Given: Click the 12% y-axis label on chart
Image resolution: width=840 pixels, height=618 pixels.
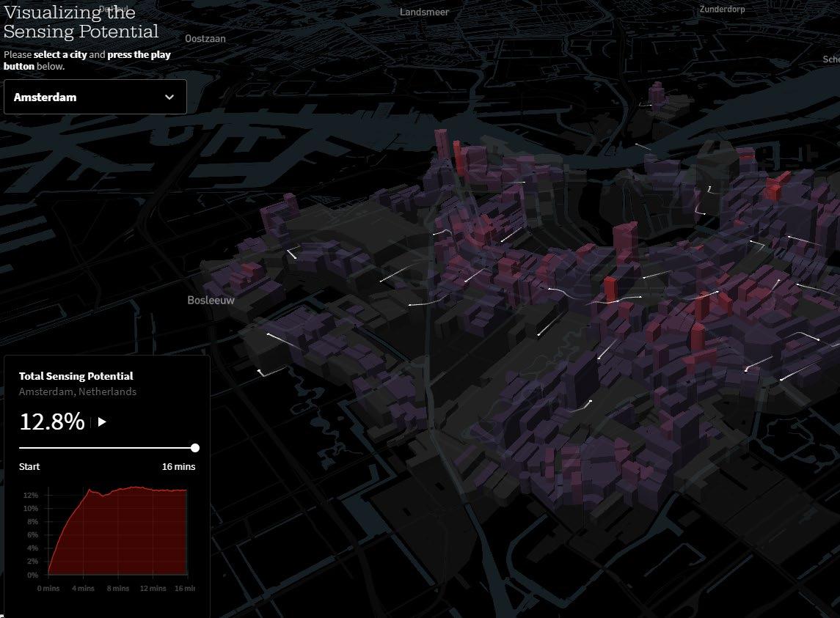Looking at the screenshot, I should coord(31,496).
